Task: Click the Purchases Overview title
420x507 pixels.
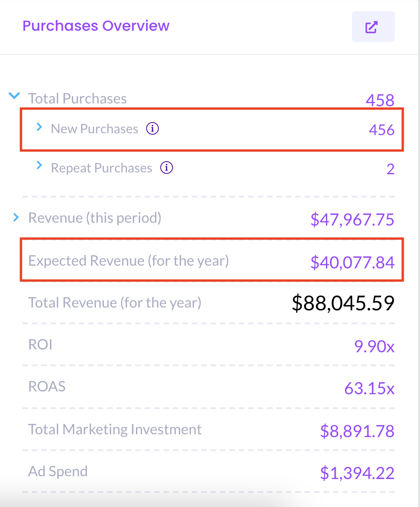Action: click(96, 26)
